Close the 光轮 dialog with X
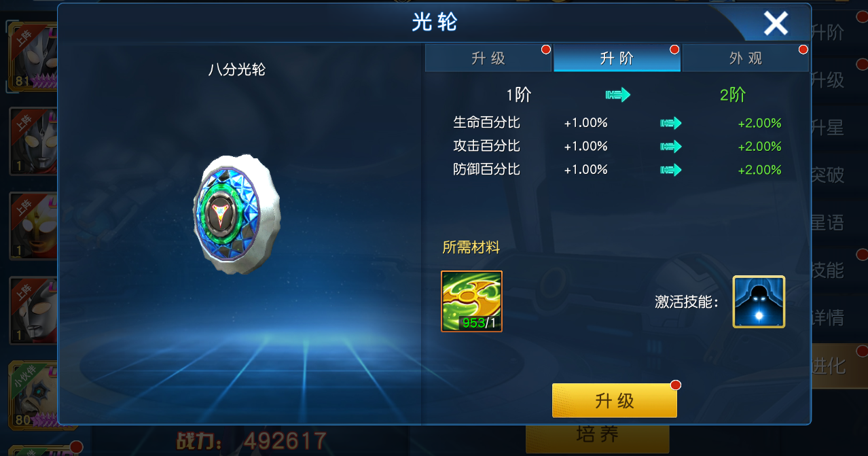This screenshot has height=456, width=868. point(776,24)
